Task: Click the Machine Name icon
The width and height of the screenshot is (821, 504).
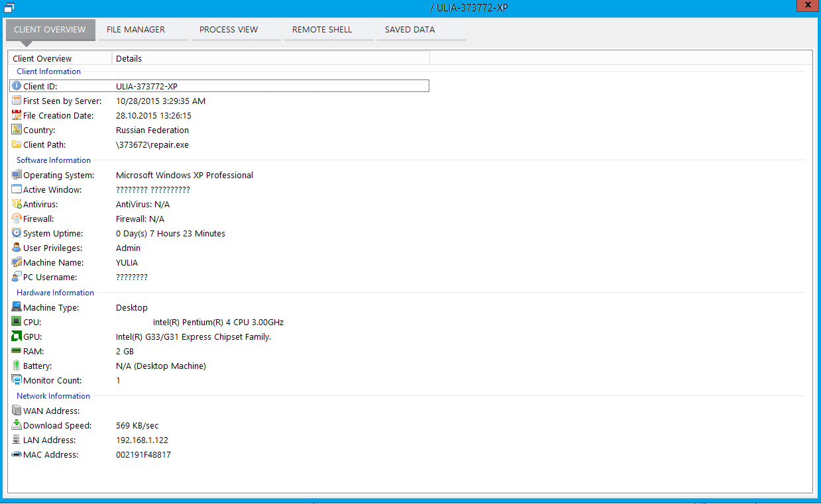Action: click(x=17, y=262)
